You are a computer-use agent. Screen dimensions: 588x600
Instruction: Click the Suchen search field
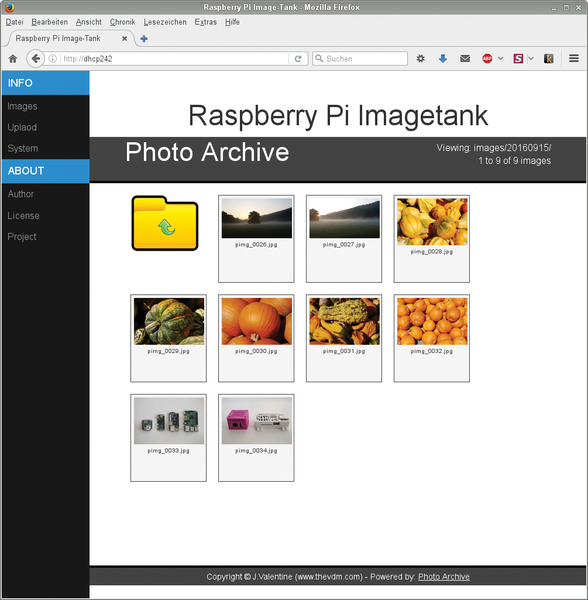coord(360,59)
